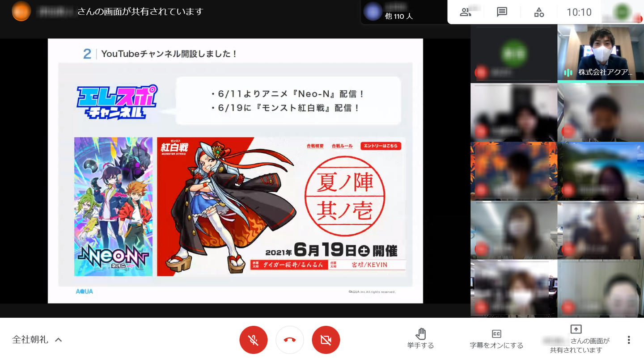Hang up with the red phone button
Screen dimensions: 644x362
tap(290, 340)
